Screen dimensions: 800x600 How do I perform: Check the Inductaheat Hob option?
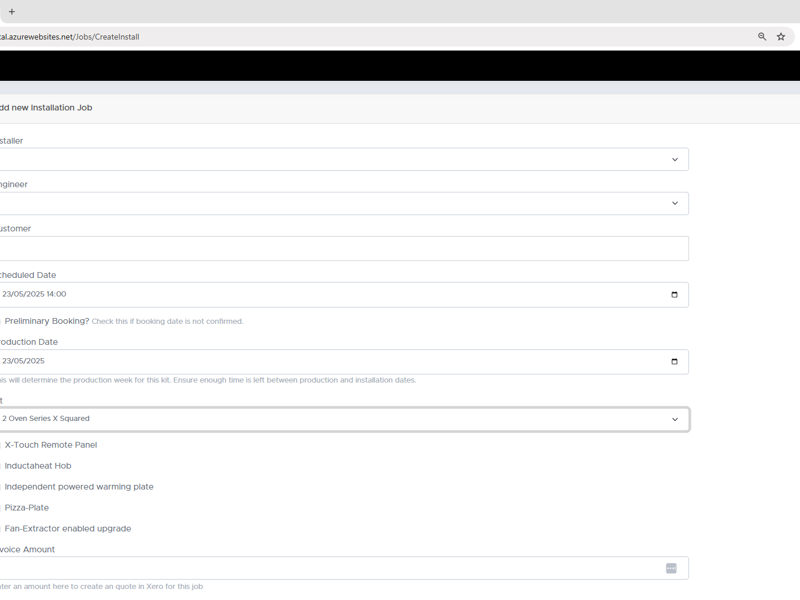pos(1,465)
